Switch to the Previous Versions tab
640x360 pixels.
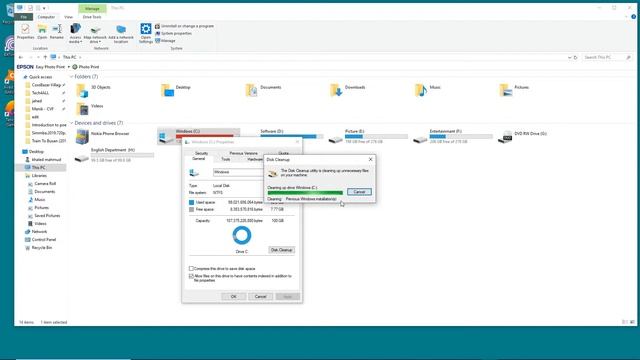[243, 153]
